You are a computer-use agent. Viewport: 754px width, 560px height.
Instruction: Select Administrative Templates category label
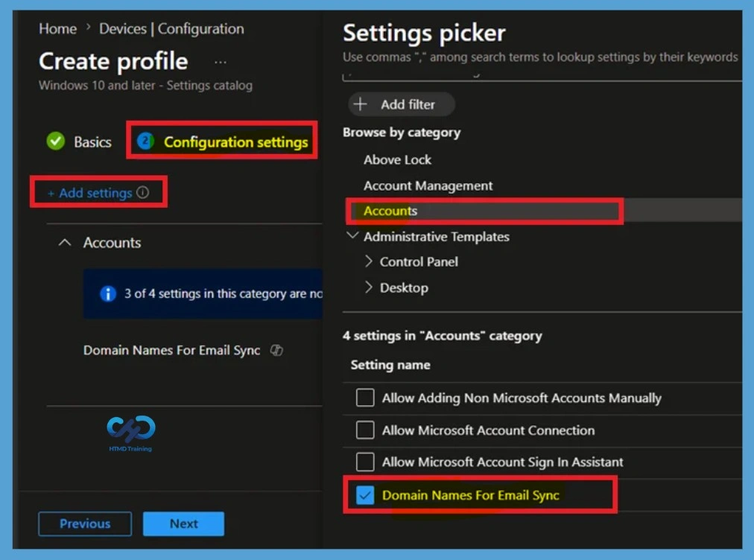click(436, 237)
